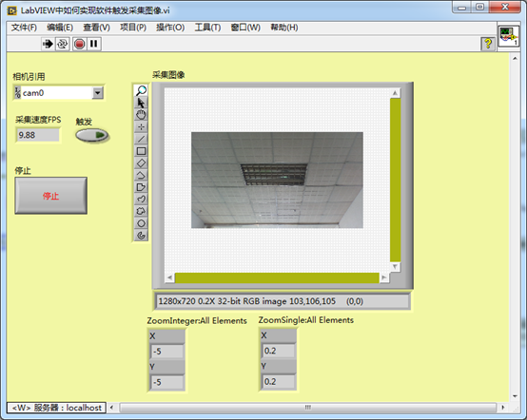The height and width of the screenshot is (420, 527).
Task: Click the red 停止 stop button
Action: [51, 196]
